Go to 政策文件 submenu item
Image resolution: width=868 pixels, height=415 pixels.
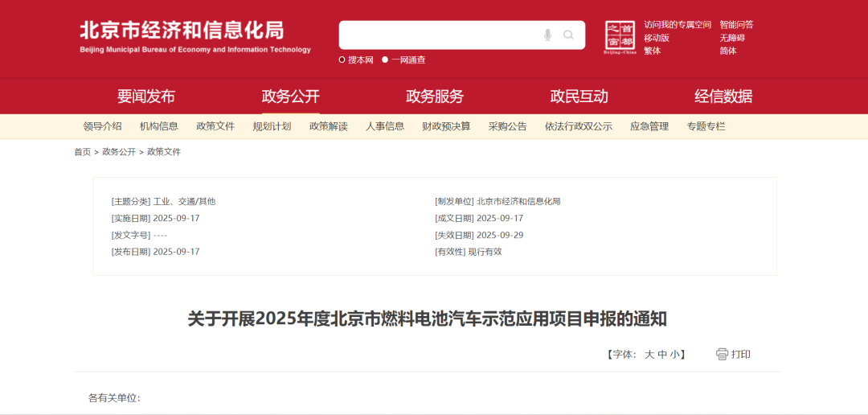point(215,126)
